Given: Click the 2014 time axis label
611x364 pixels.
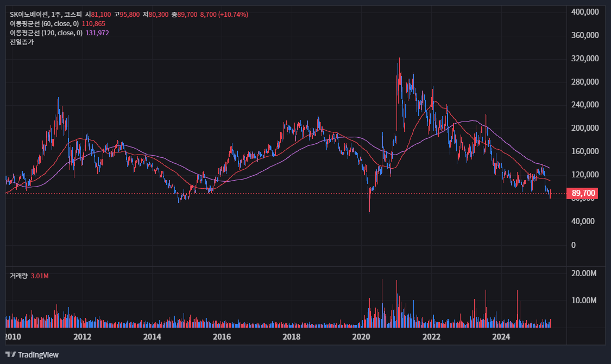Looking at the screenshot, I should (x=152, y=337).
